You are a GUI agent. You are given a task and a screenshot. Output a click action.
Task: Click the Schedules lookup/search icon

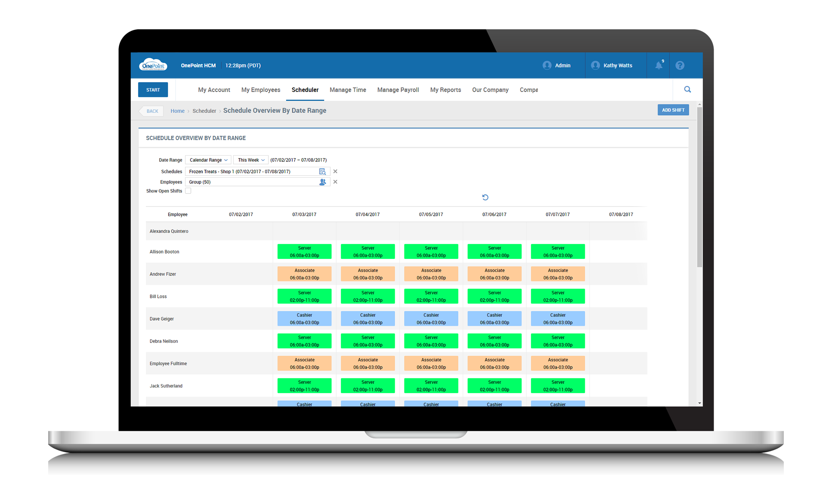pyautogui.click(x=321, y=171)
